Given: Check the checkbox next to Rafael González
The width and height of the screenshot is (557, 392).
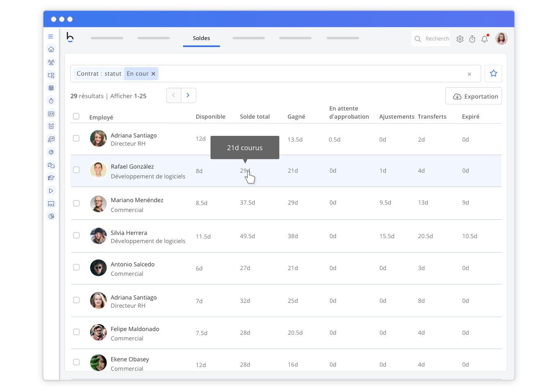Looking at the screenshot, I should (76, 171).
